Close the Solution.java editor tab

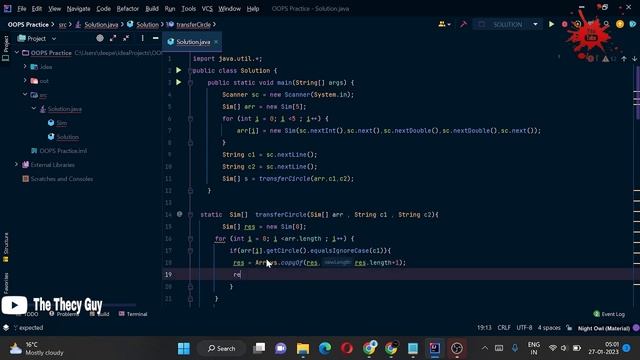coord(216,42)
